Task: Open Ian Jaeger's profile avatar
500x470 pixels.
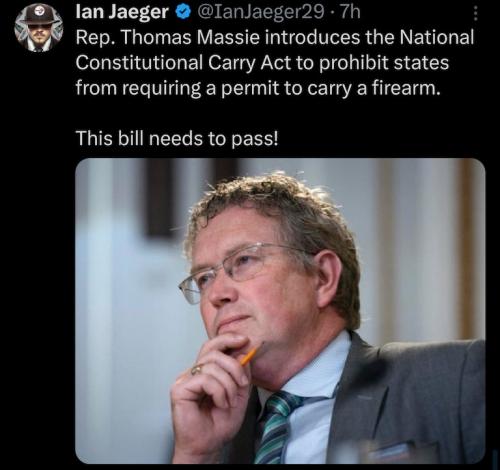Action: (39, 28)
